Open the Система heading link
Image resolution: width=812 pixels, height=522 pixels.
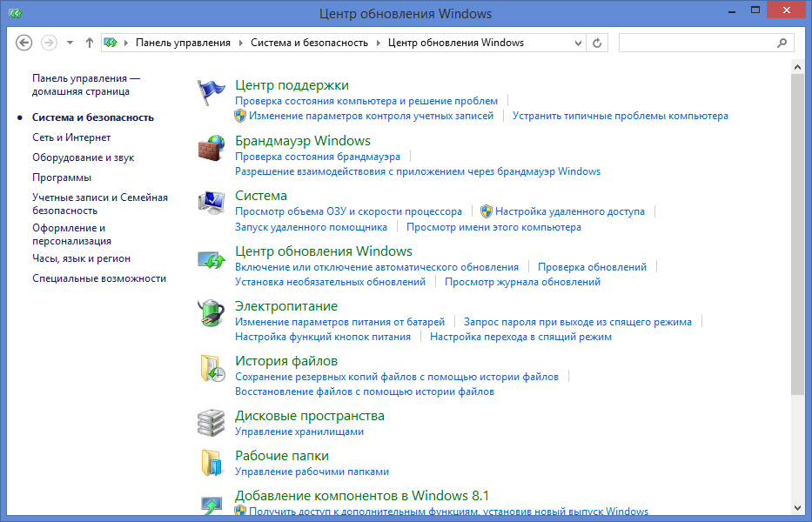click(x=261, y=196)
